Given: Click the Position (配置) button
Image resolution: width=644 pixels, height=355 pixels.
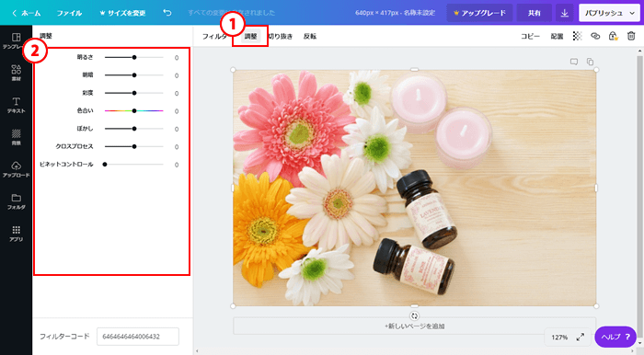Looking at the screenshot, I should coord(557,36).
